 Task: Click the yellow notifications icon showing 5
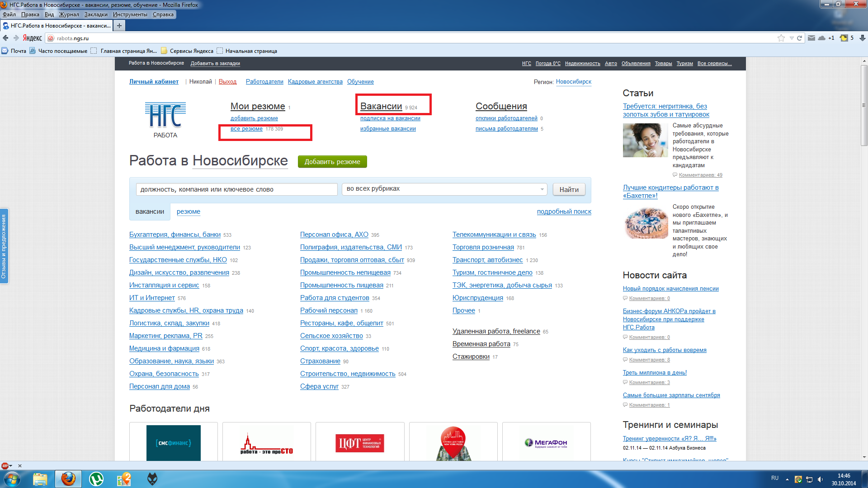pos(844,38)
